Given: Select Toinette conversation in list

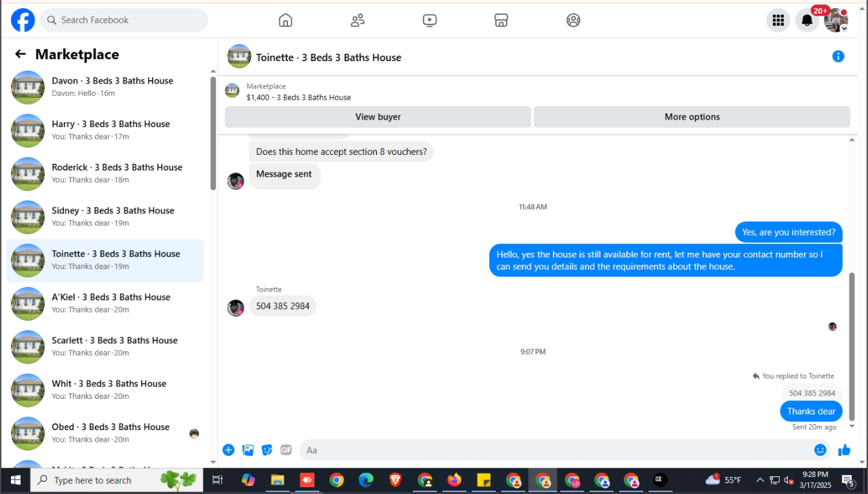Looking at the screenshot, I should click(105, 260).
